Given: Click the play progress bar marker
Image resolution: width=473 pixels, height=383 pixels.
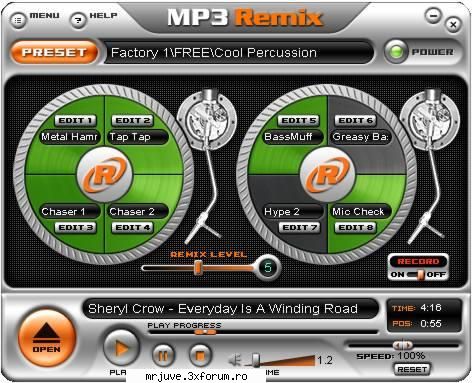Looking at the screenshot, I should click(x=205, y=332).
